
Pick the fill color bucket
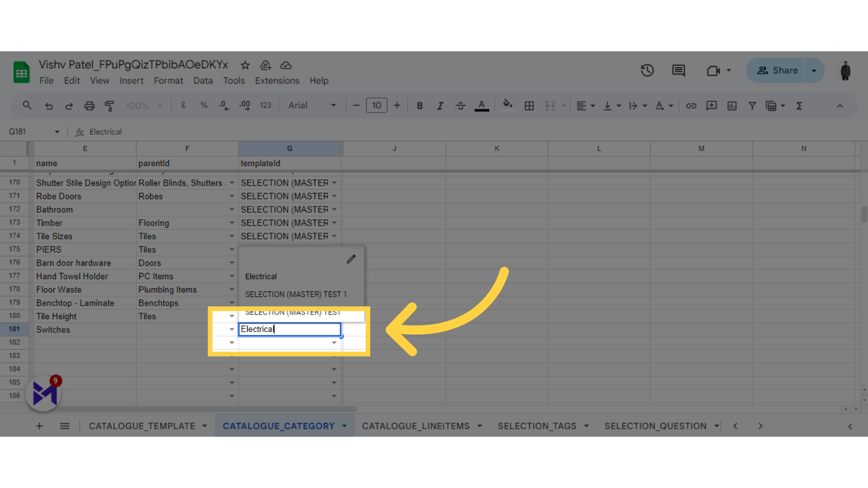tap(507, 106)
